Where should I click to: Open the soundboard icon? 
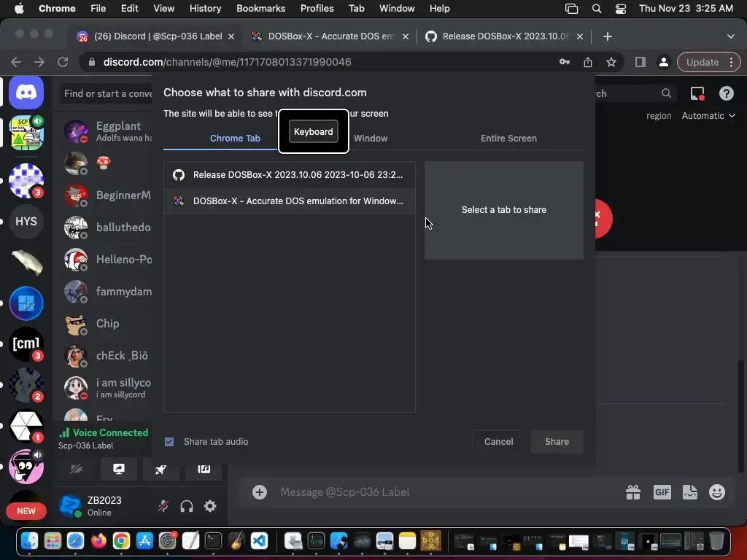(x=204, y=469)
